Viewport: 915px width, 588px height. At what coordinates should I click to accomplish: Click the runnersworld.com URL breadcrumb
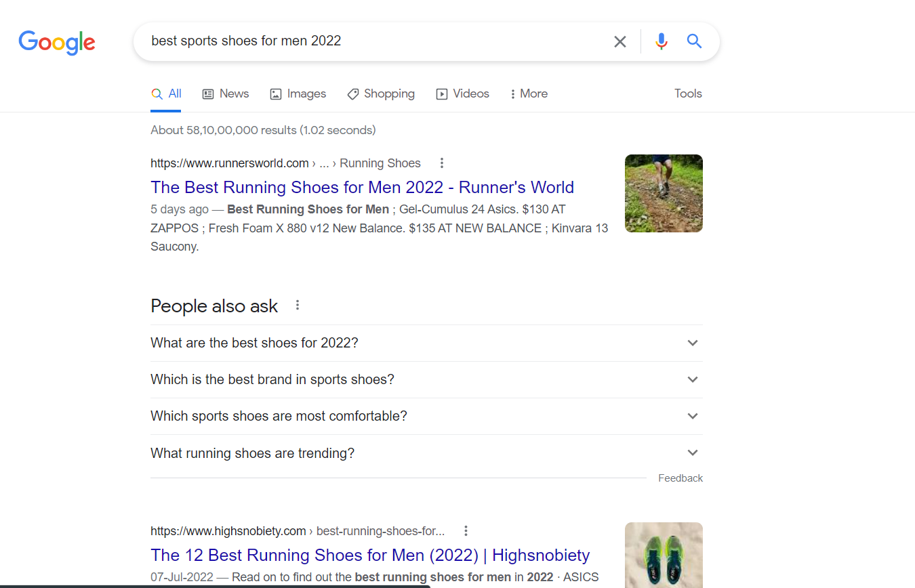click(x=285, y=163)
